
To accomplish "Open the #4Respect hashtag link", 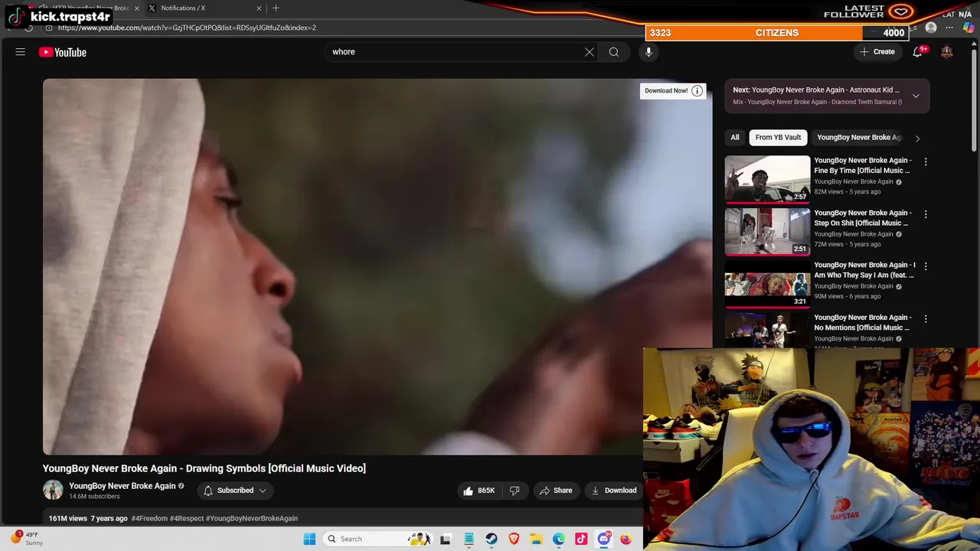I will pos(186,519).
